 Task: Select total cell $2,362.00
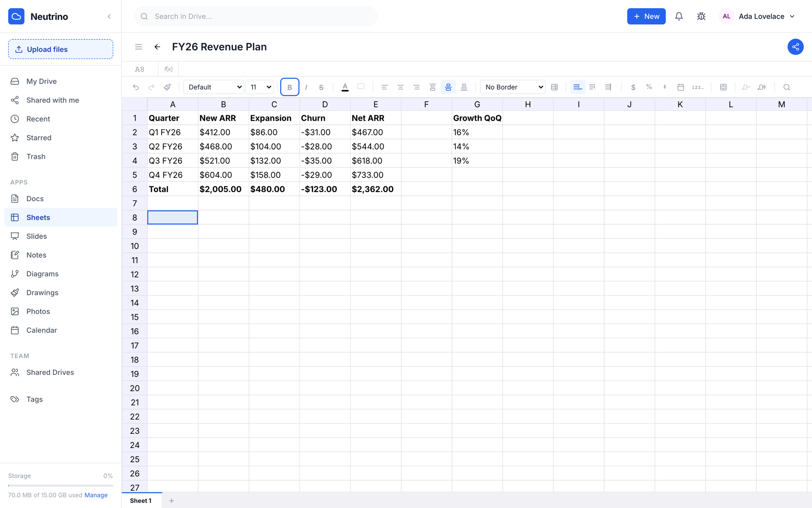click(x=376, y=189)
